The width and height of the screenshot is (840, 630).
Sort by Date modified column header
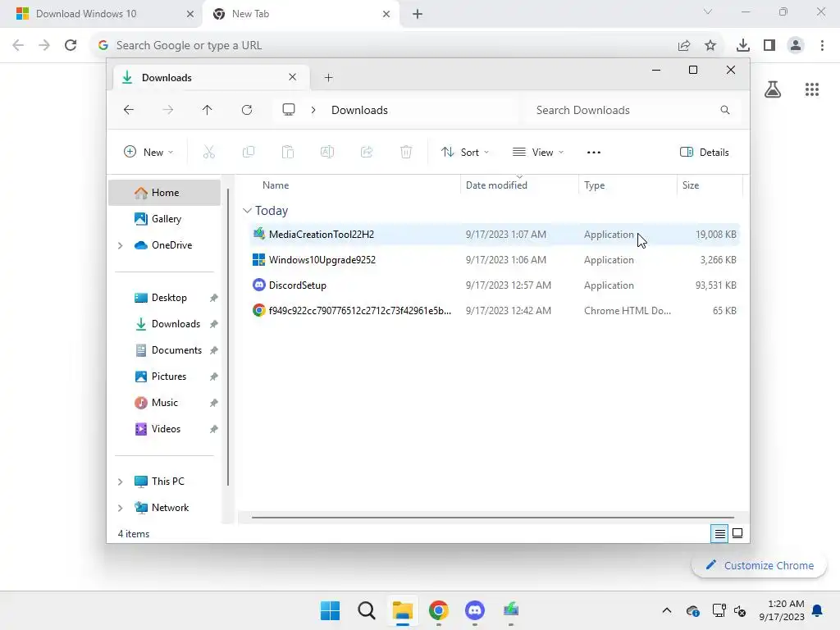pos(519,185)
